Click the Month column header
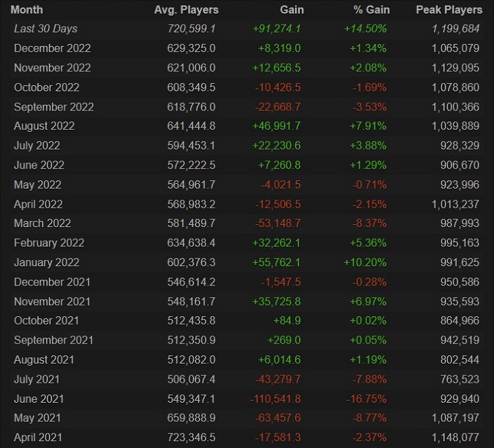This screenshot has width=494, height=448. (27, 10)
